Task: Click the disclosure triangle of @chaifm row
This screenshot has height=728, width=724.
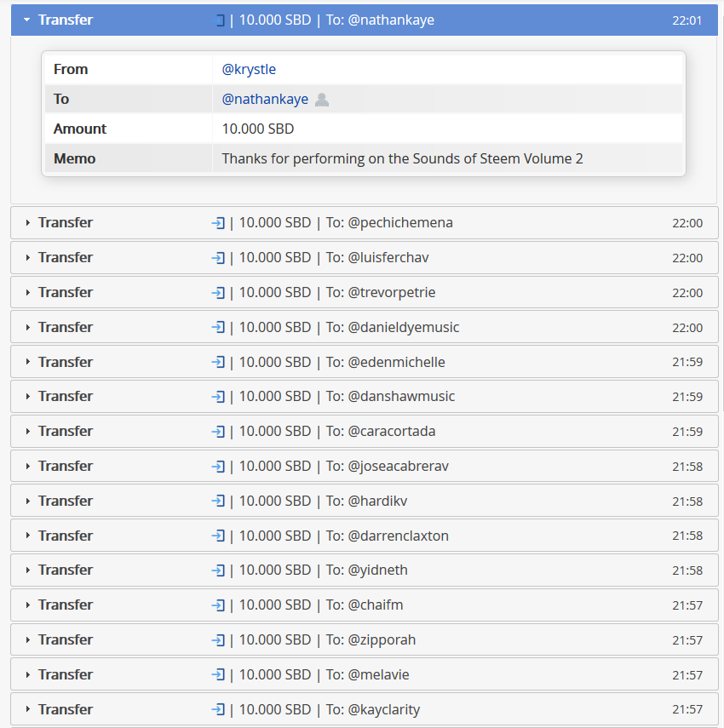Action: (x=28, y=605)
